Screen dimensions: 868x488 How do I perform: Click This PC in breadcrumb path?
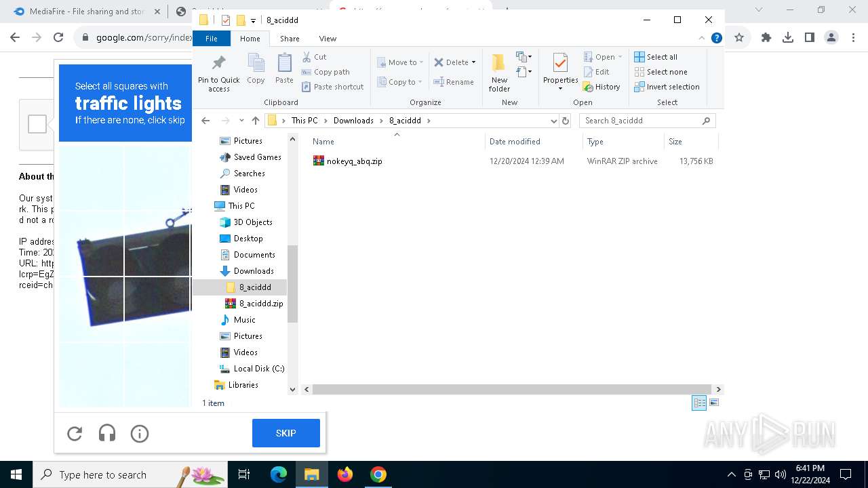click(304, 121)
